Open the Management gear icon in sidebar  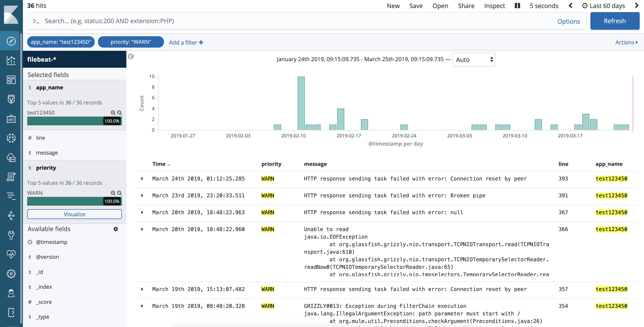[x=11, y=274]
